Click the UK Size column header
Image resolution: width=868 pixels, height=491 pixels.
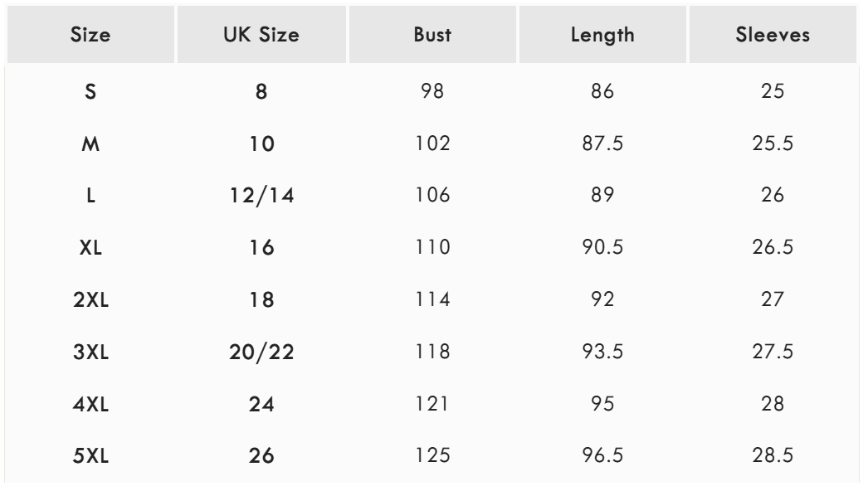(261, 37)
